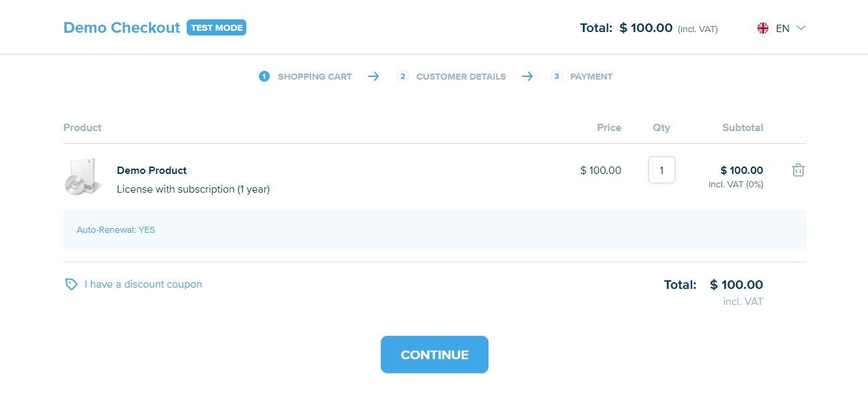
Task: Open "I have a discount coupon" link
Action: pos(143,284)
